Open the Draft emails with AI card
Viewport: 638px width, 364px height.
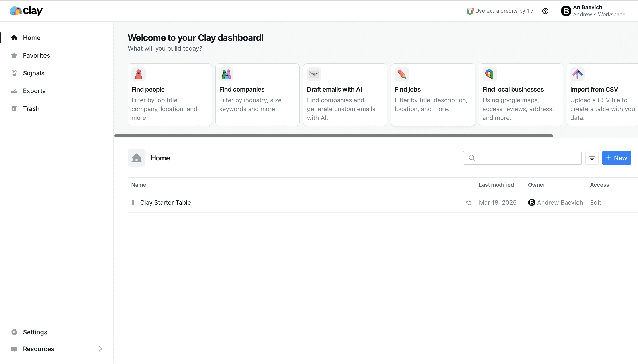[x=345, y=94]
